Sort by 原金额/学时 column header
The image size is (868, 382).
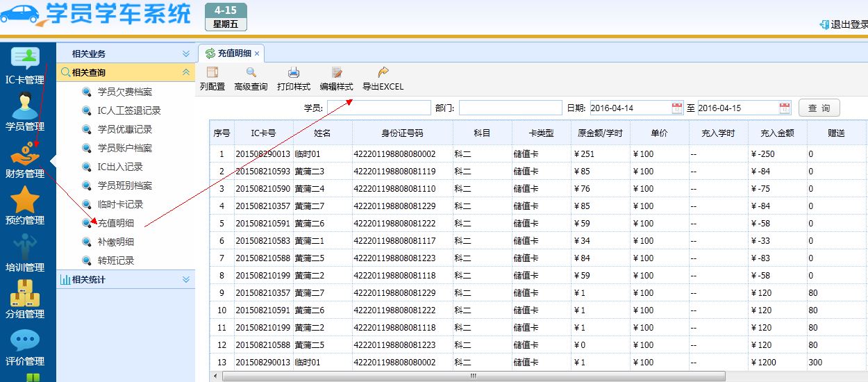point(600,133)
